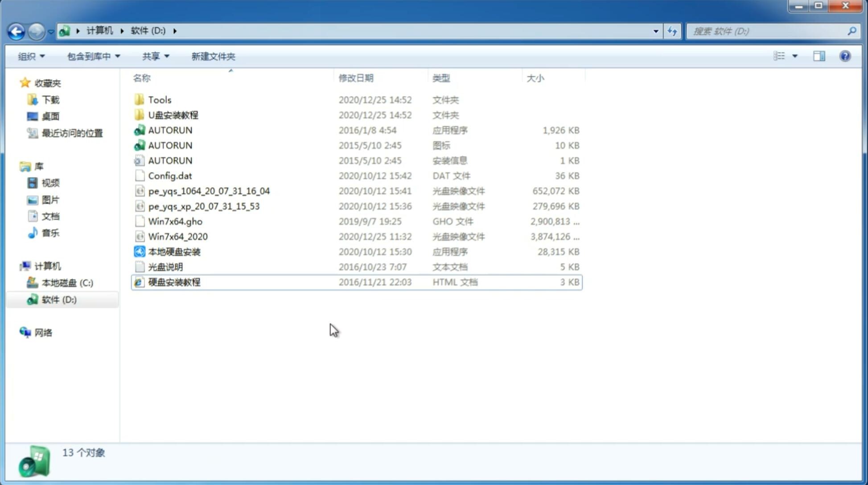Viewport: 868px width, 485px height.
Task: Open pe_yqs_1064 disc image file
Action: pyautogui.click(x=209, y=191)
